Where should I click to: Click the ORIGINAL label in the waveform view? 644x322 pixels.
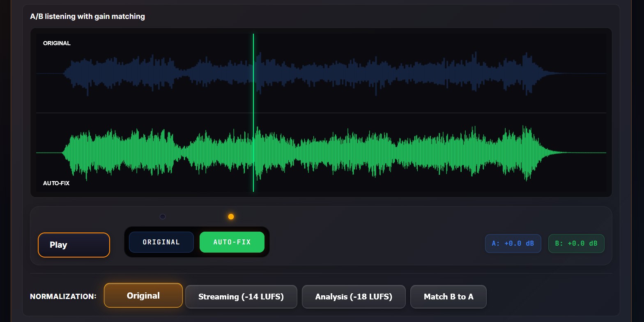(x=57, y=43)
